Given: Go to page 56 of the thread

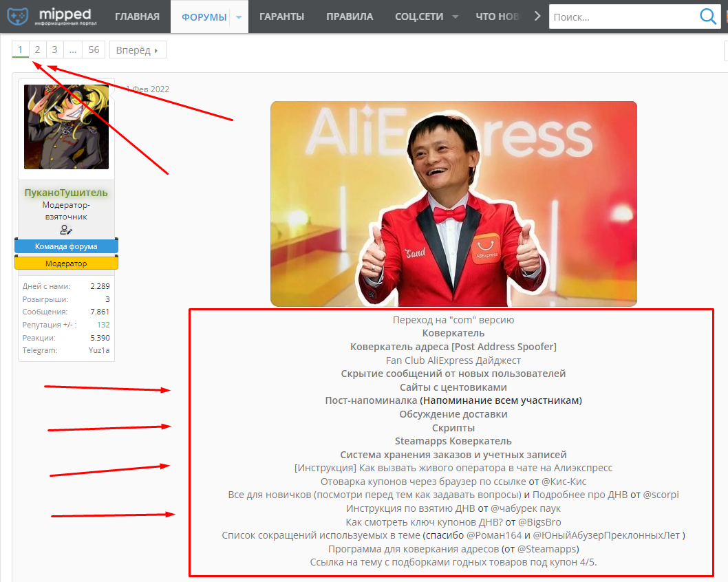Looking at the screenshot, I should (94, 50).
